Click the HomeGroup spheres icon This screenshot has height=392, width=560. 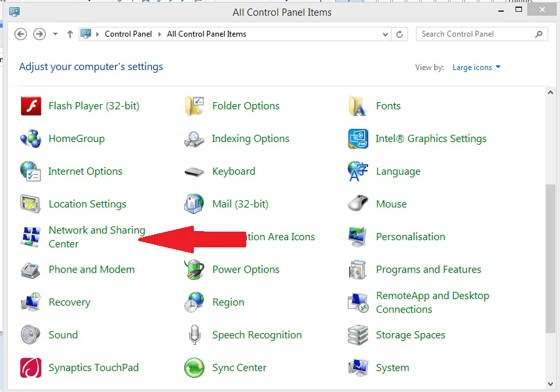point(31,139)
